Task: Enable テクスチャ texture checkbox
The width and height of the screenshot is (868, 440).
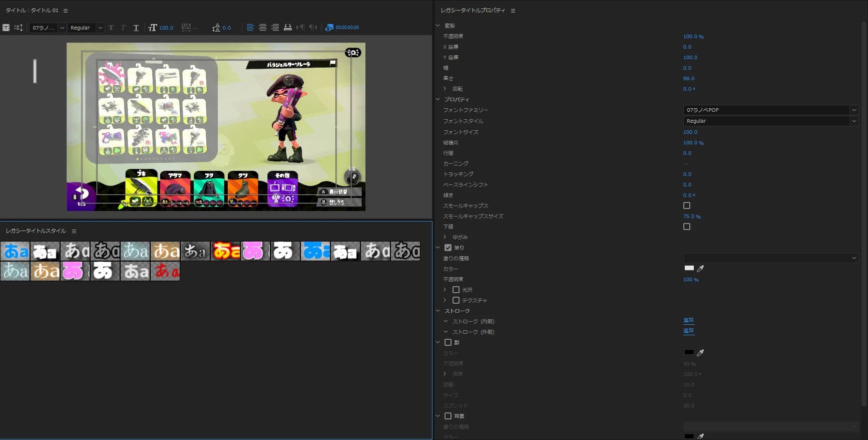Action: pyautogui.click(x=456, y=300)
